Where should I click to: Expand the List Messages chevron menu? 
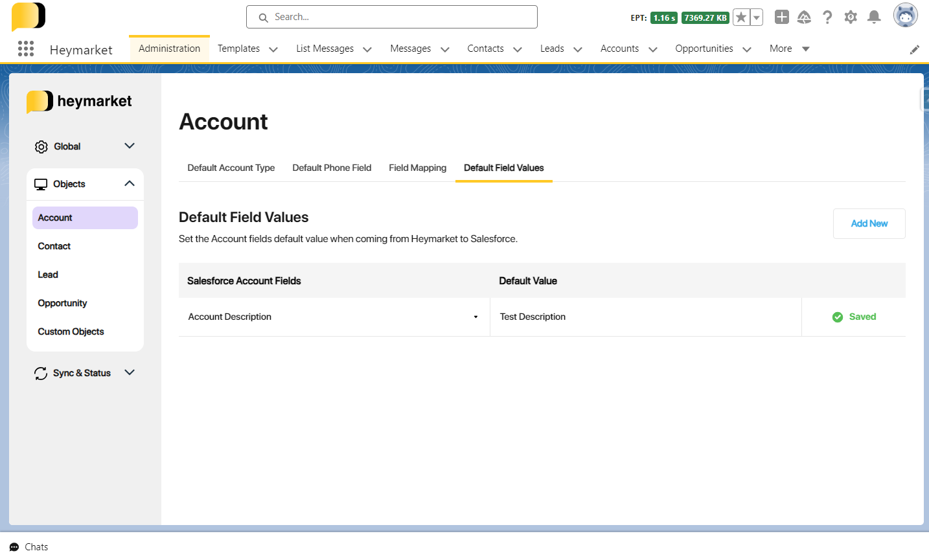click(367, 49)
